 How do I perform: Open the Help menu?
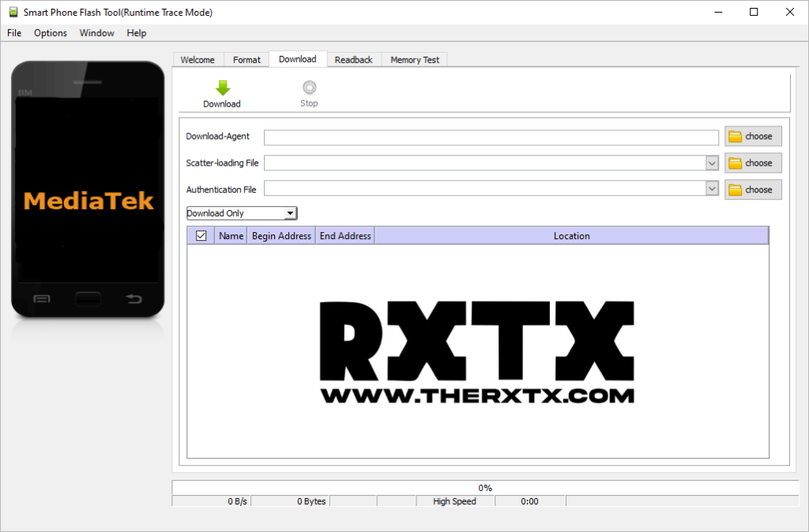(136, 33)
